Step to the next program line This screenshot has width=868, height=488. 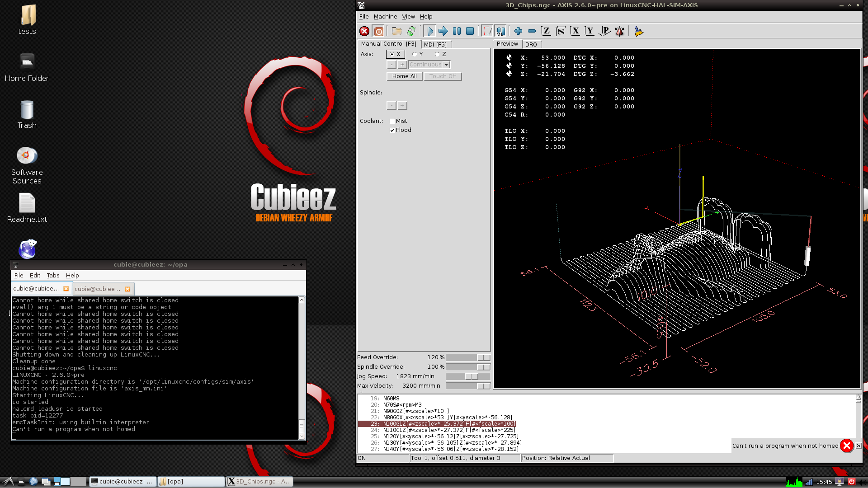pyautogui.click(x=443, y=31)
